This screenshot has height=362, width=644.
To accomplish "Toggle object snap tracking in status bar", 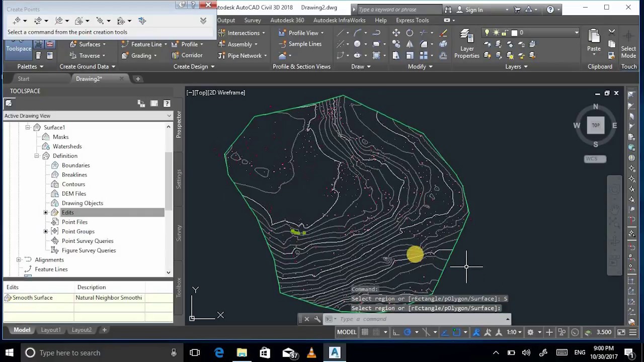I will 445,332.
